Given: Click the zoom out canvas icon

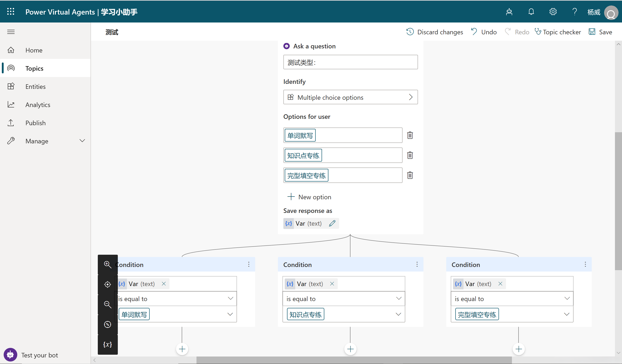Looking at the screenshot, I should coord(107,304).
